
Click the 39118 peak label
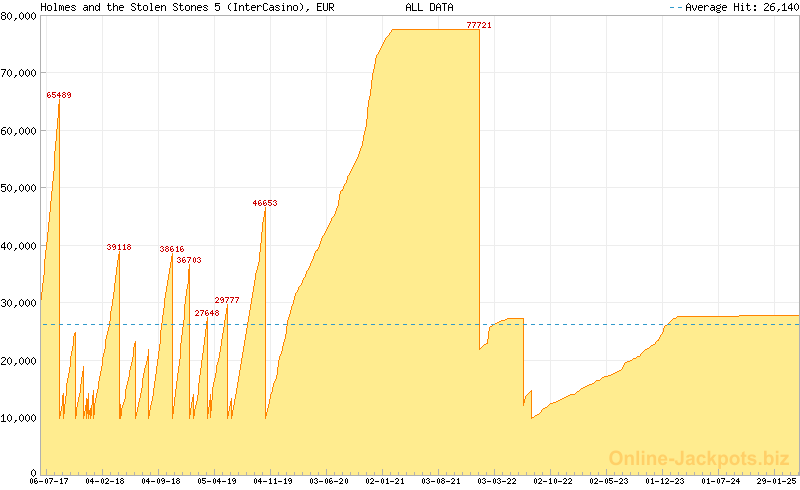pos(119,247)
